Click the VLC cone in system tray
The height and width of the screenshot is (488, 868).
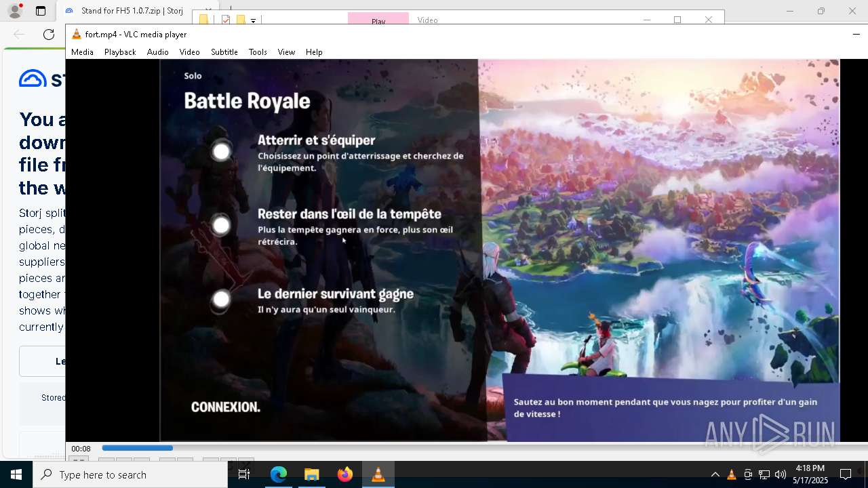(731, 474)
